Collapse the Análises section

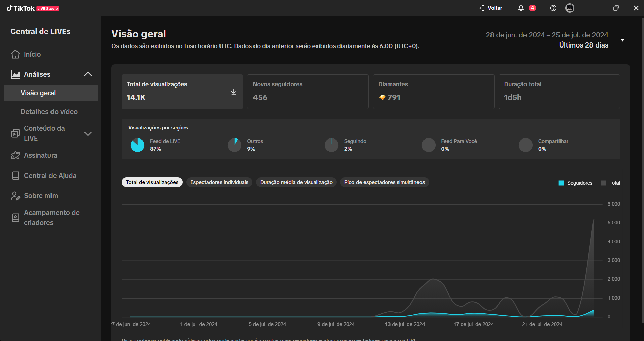coord(88,74)
